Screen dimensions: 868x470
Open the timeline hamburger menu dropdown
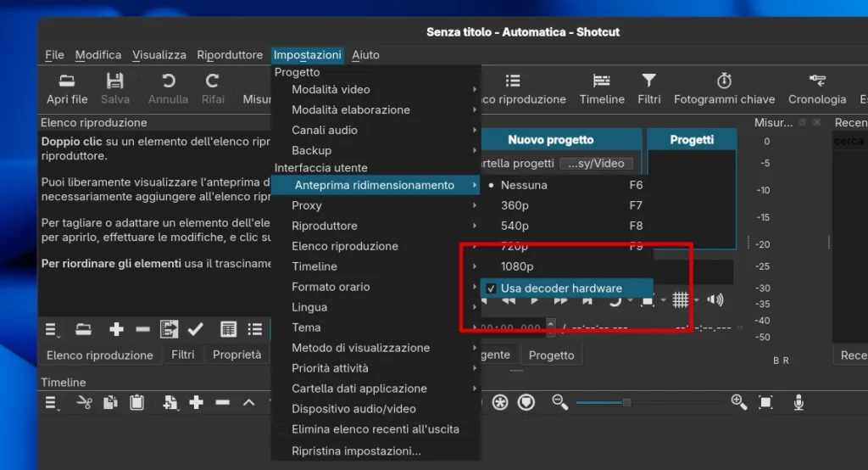(52, 403)
